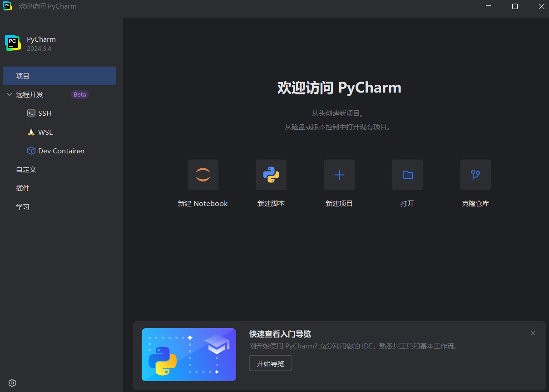Screen dimensions: 549x392
Task: Select the 项目 tab in sidebar
Action: point(59,76)
